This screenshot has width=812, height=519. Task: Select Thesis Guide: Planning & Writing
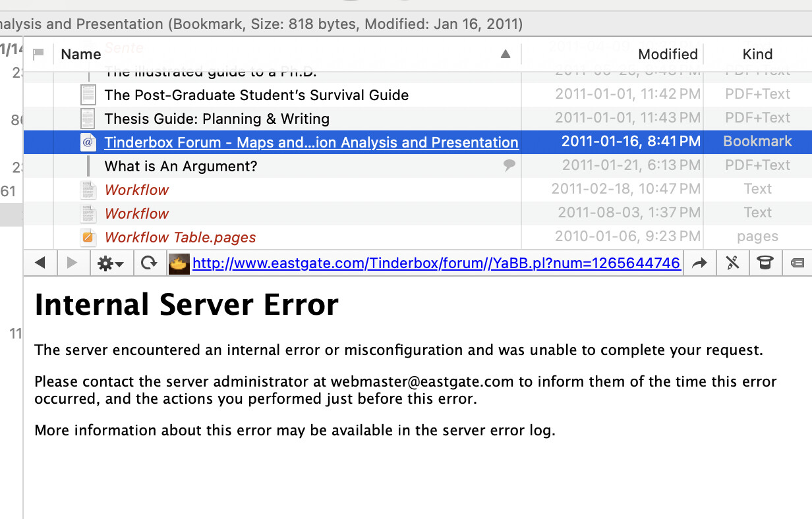217,119
